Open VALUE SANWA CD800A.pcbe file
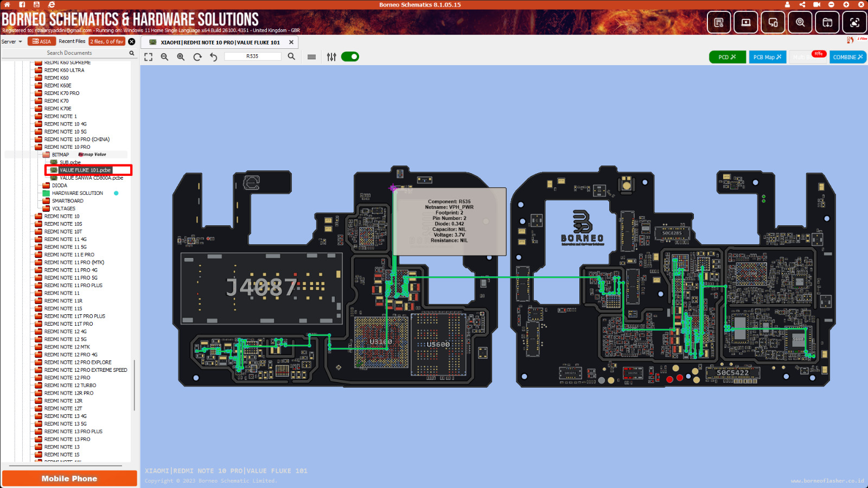Image resolution: width=868 pixels, height=488 pixels. 91,178
